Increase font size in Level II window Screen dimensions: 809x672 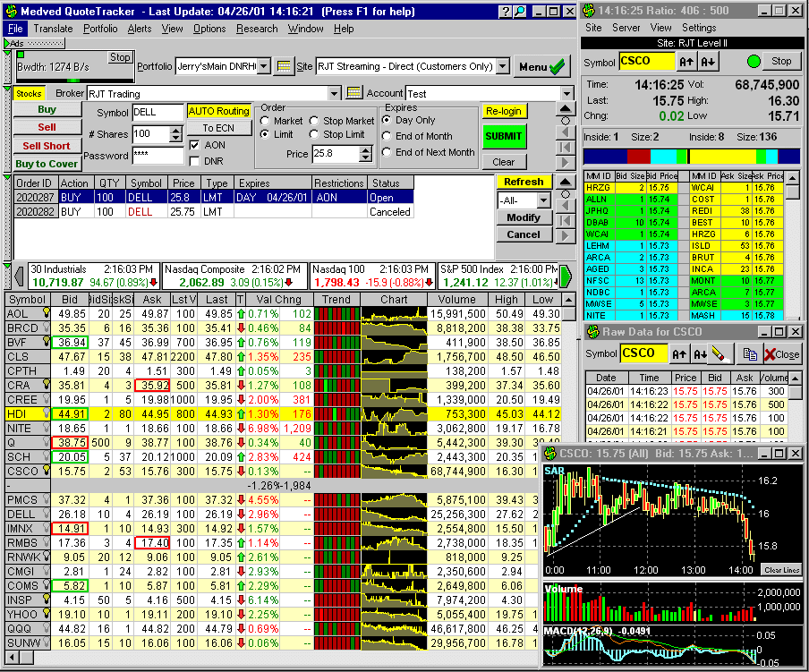686,62
